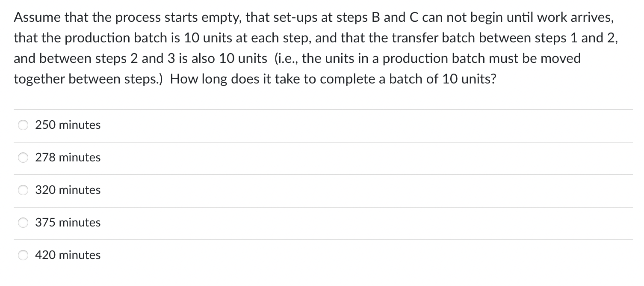Screen dimensions: 644x286
Task: Click the 320 minutes answer label
Action: point(68,190)
